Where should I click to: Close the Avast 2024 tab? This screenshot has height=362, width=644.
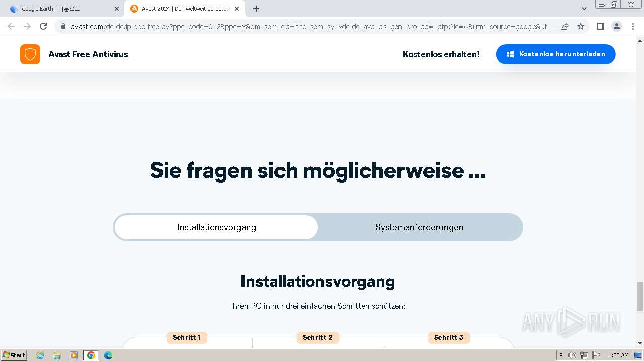click(237, 9)
